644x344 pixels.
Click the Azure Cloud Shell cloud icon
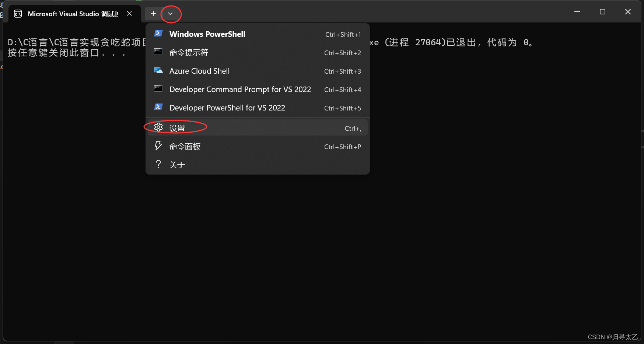click(x=158, y=70)
